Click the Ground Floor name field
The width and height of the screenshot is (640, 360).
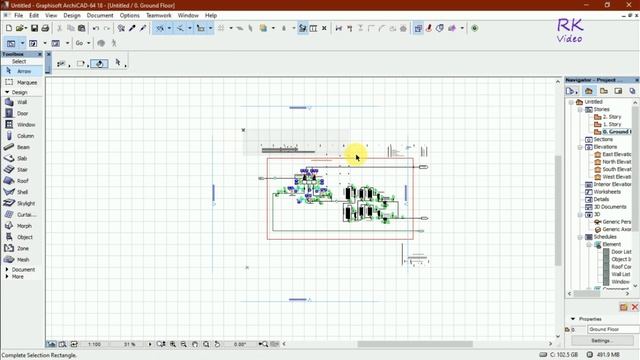click(x=613, y=329)
